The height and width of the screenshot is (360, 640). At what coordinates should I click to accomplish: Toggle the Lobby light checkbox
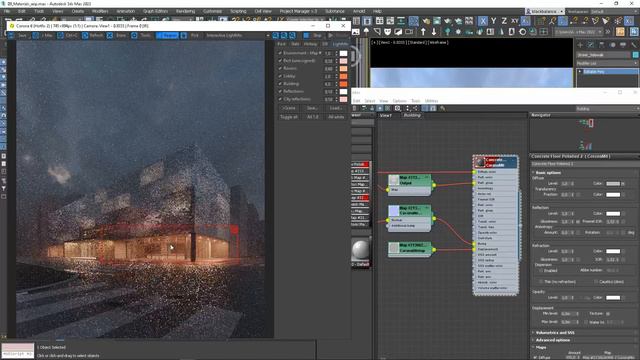coord(280,76)
